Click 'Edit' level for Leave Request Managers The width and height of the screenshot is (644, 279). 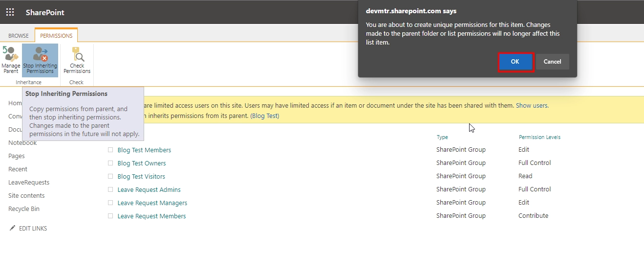(x=524, y=202)
